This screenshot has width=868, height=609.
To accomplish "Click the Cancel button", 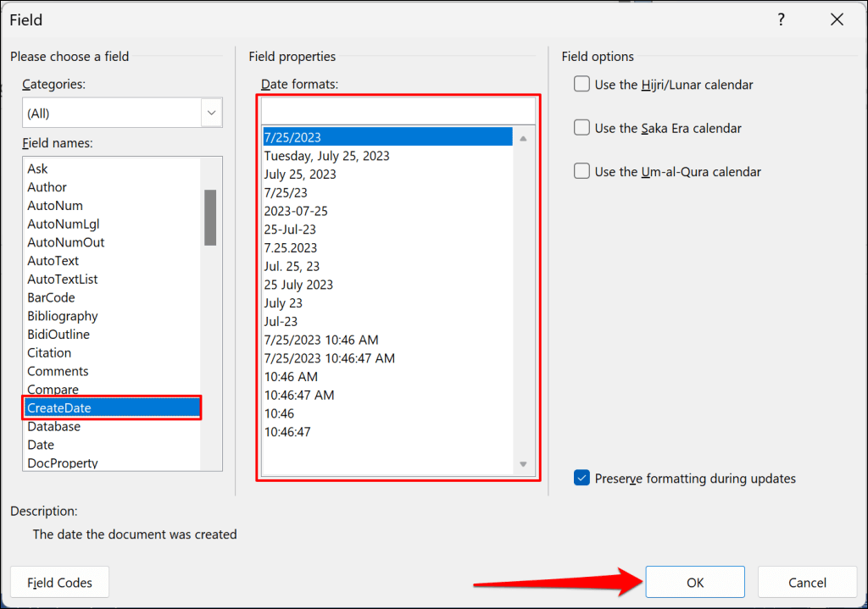I will pyautogui.click(x=807, y=583).
